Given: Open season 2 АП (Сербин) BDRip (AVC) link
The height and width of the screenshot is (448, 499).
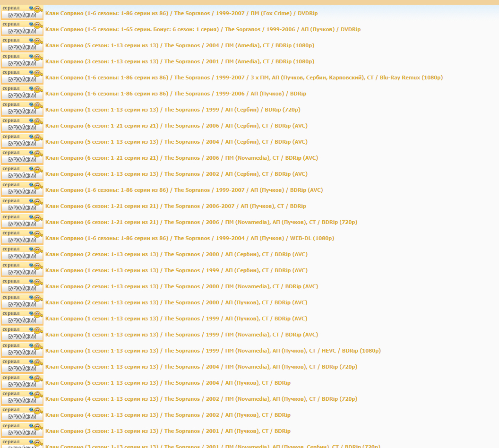Looking at the screenshot, I should tap(176, 254).
